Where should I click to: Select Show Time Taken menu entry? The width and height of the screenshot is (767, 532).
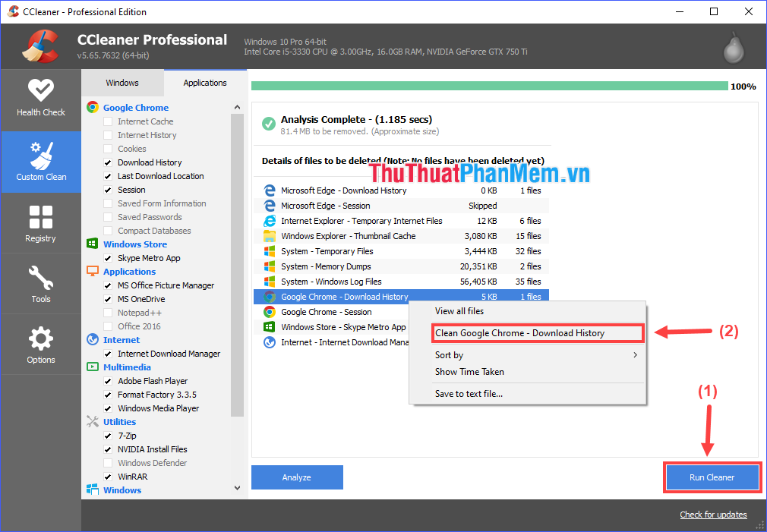click(x=527, y=372)
